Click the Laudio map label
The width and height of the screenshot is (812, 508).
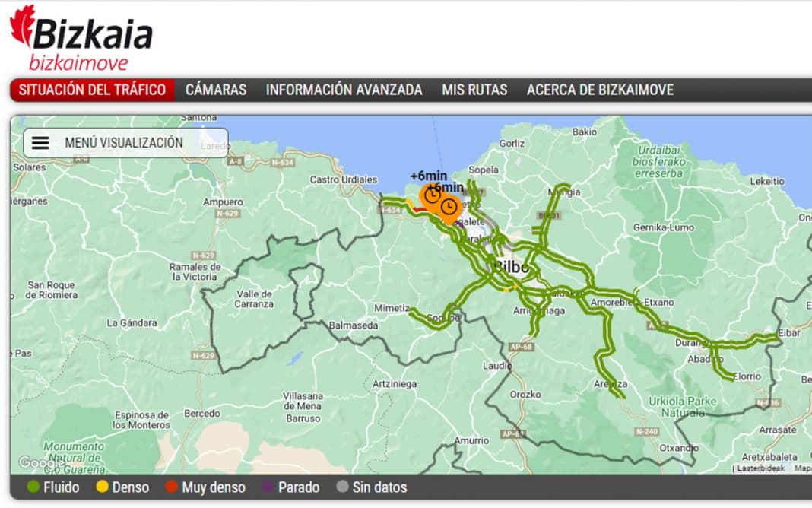[x=497, y=366]
